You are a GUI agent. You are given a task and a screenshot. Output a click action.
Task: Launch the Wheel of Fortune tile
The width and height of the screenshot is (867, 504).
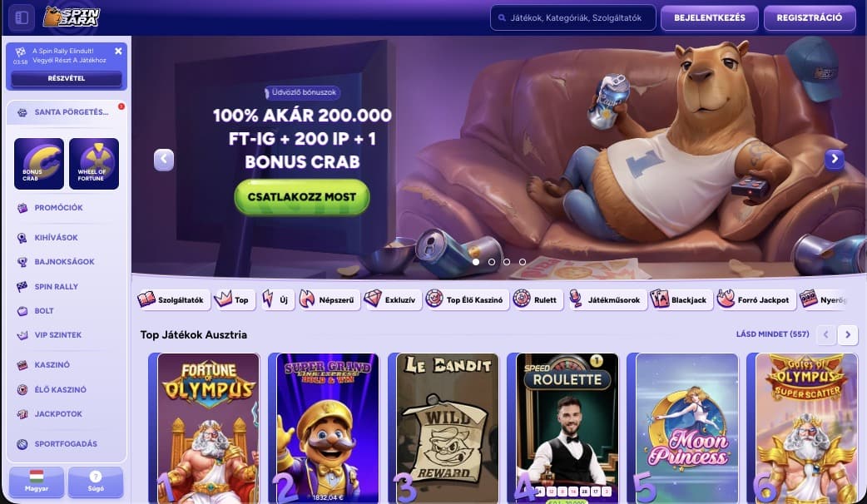[x=94, y=164]
